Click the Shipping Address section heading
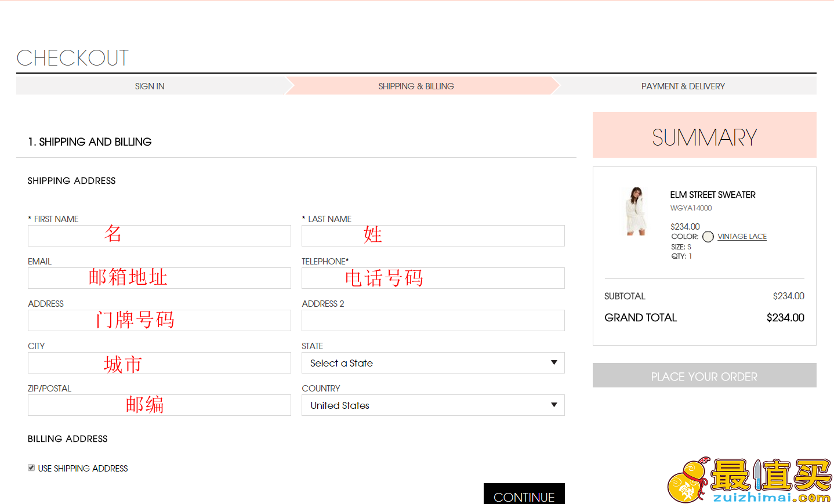Viewport: 834px width, 504px height. click(x=72, y=181)
